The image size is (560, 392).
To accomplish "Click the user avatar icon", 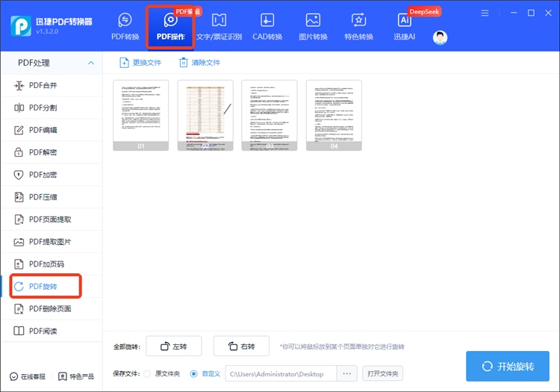I will tap(440, 37).
